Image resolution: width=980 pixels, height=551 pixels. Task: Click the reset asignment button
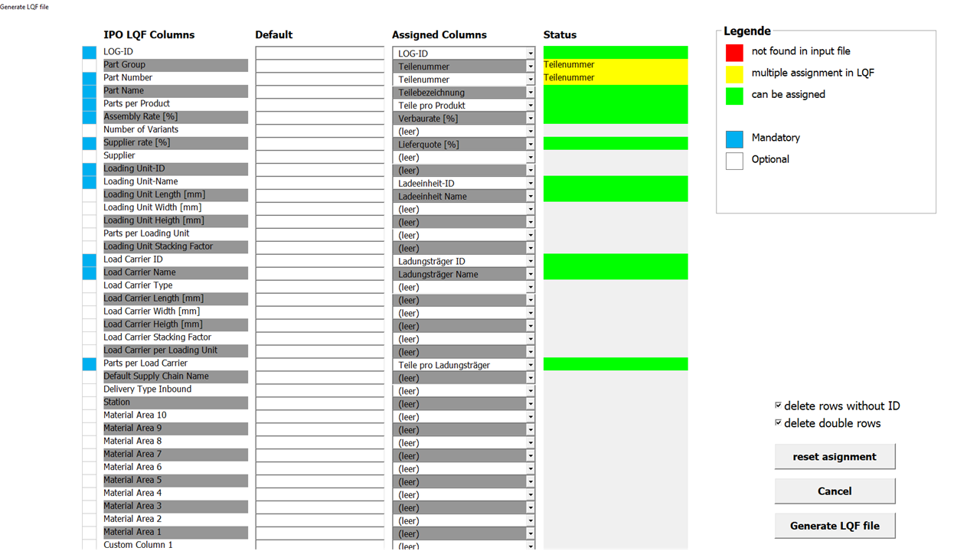pyautogui.click(x=835, y=457)
